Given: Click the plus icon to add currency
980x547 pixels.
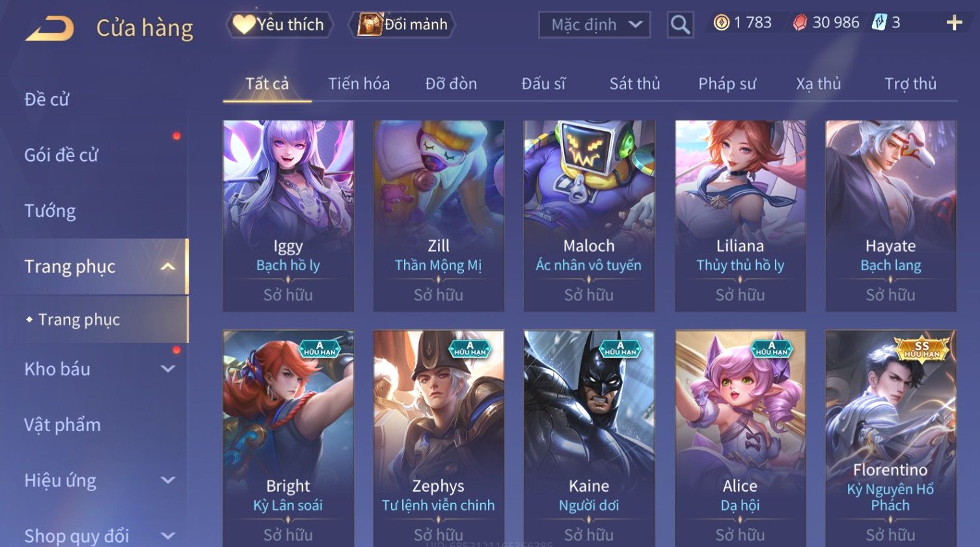Looking at the screenshot, I should [x=954, y=23].
